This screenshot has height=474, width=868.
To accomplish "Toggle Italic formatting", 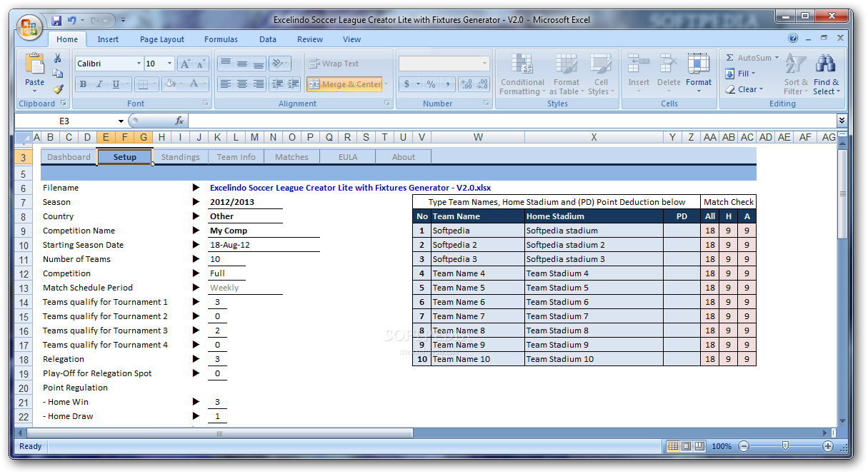I will pyautogui.click(x=99, y=84).
